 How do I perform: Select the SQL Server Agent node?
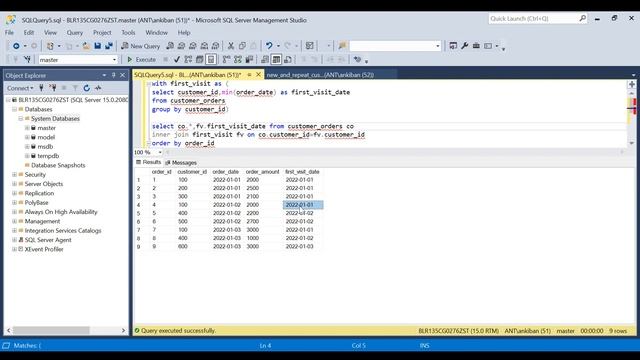[48, 240]
